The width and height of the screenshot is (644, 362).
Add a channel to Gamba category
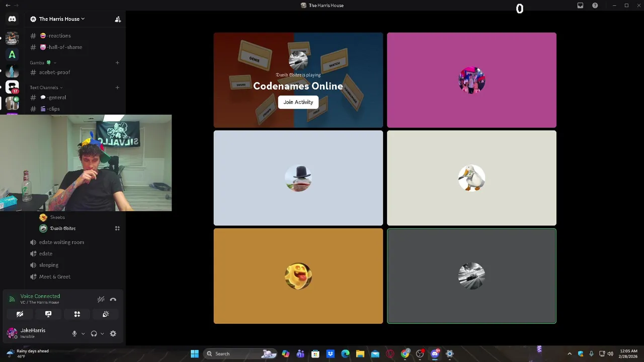coord(117,63)
